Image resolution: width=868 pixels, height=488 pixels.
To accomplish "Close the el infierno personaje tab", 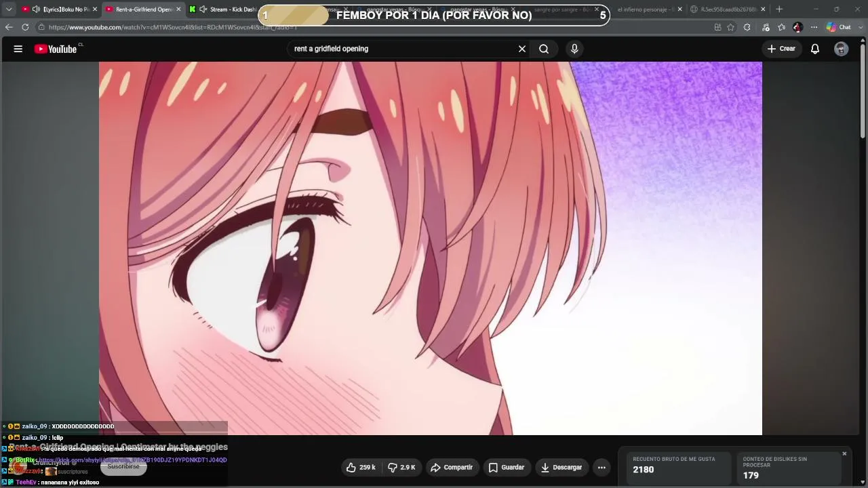I will click(680, 9).
